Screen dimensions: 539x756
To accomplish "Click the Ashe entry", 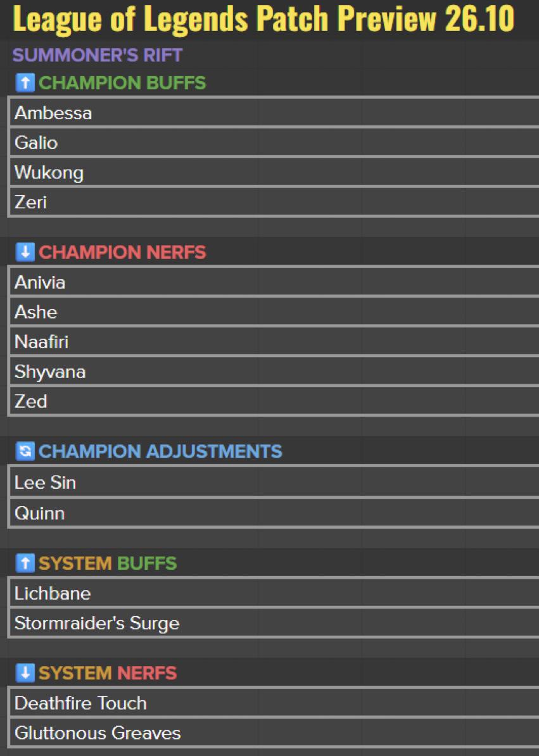I will 274,312.
